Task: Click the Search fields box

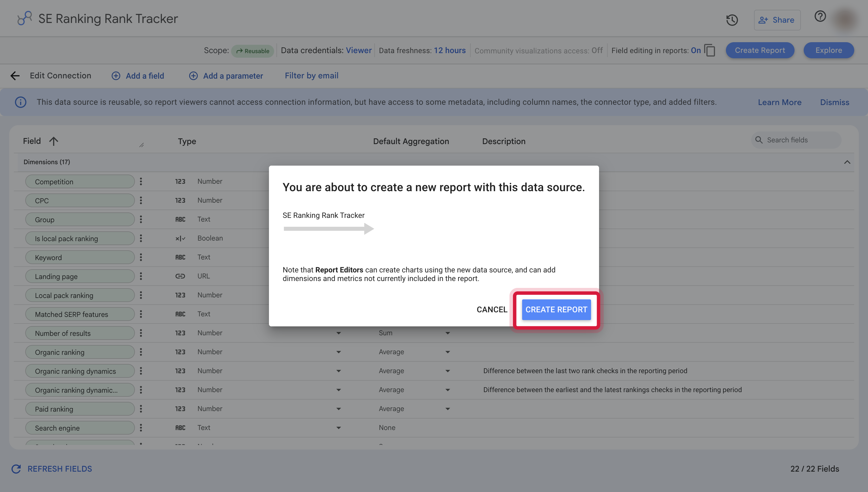Action: [x=796, y=140]
